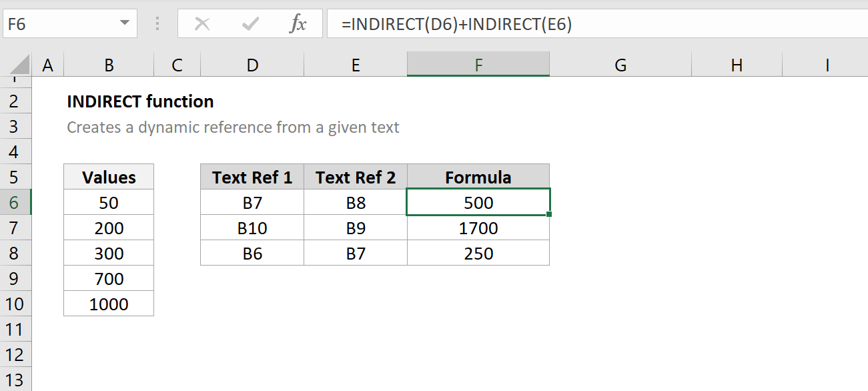Click cell B10 with value 1000
Viewport: 868px width, 391px height.
pyautogui.click(x=109, y=304)
